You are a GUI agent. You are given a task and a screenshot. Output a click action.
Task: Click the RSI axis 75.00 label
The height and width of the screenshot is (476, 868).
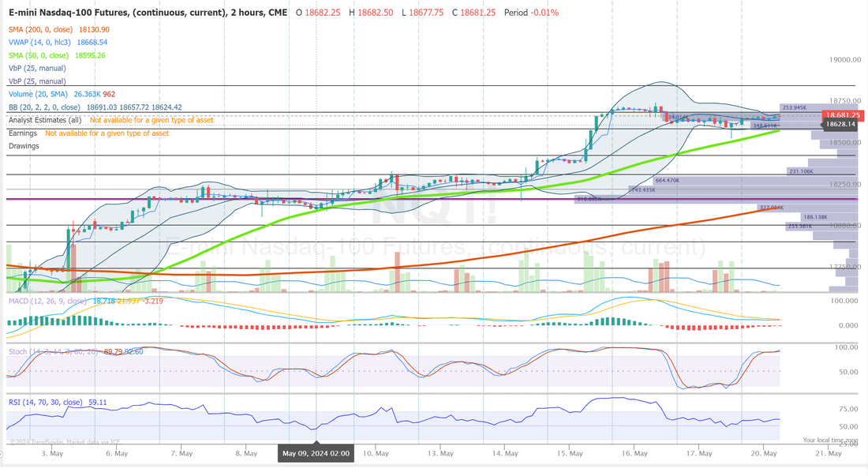[x=848, y=409]
